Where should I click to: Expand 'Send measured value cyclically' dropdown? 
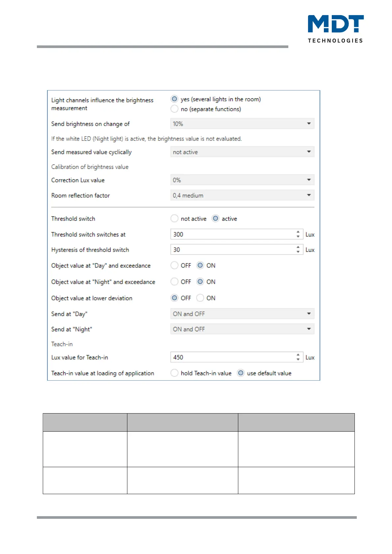coord(242,152)
